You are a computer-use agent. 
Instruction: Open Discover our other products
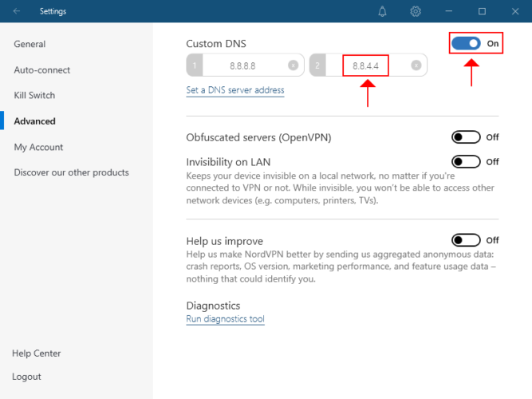[x=71, y=172]
